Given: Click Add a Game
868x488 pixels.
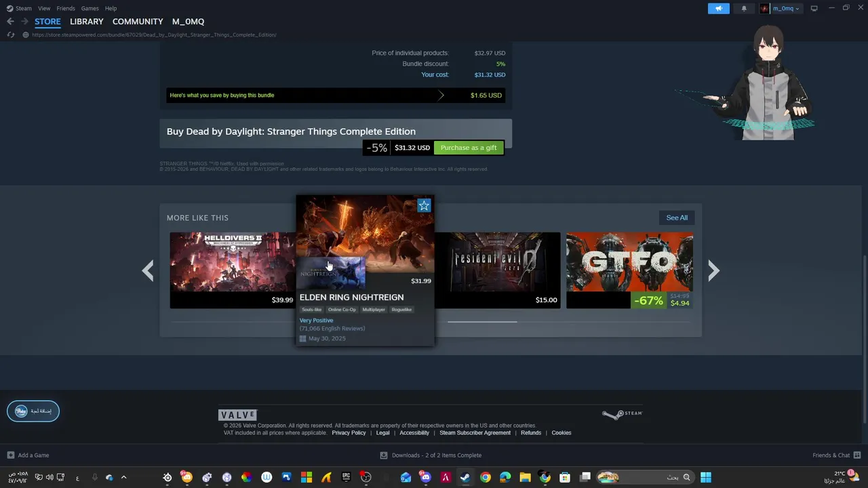Looking at the screenshot, I should [x=28, y=455].
